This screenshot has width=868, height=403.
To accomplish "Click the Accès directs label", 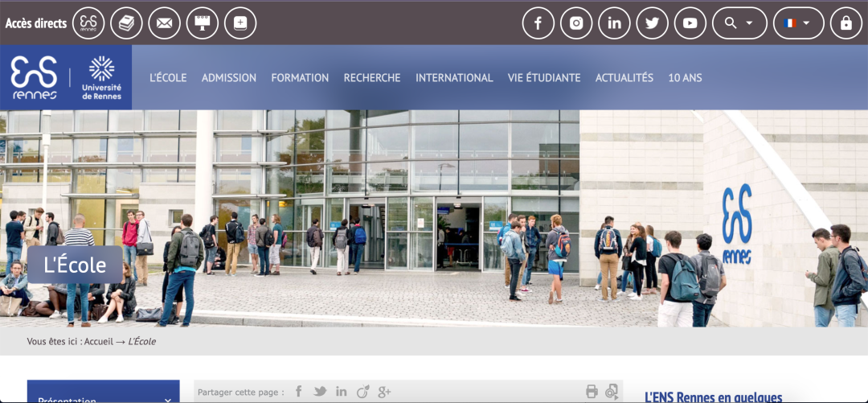I will pyautogui.click(x=36, y=23).
